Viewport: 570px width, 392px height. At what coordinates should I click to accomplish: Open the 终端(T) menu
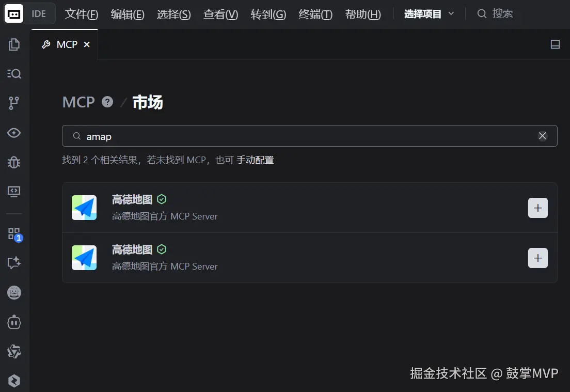pos(315,14)
